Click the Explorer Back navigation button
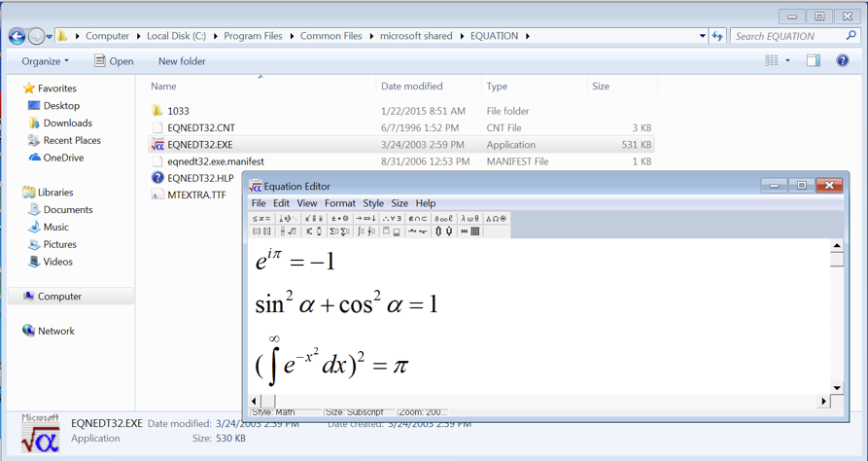The width and height of the screenshot is (868, 461). pyautogui.click(x=17, y=37)
